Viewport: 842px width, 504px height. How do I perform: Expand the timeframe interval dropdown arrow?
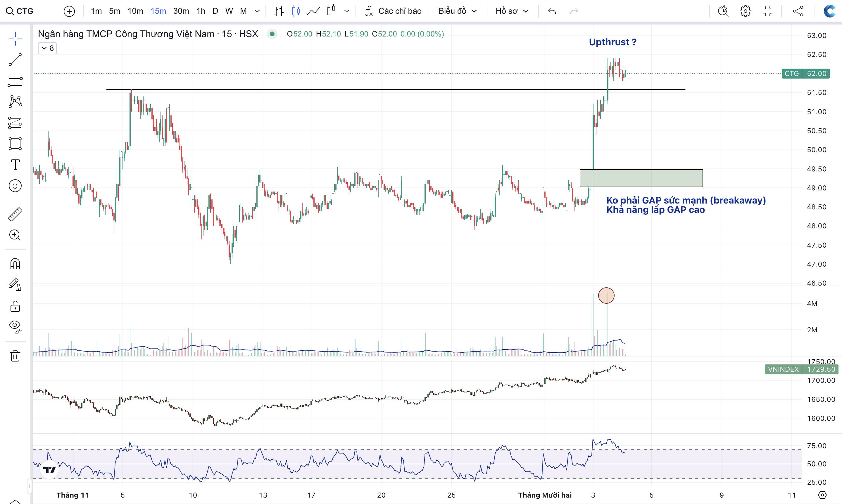click(x=257, y=11)
